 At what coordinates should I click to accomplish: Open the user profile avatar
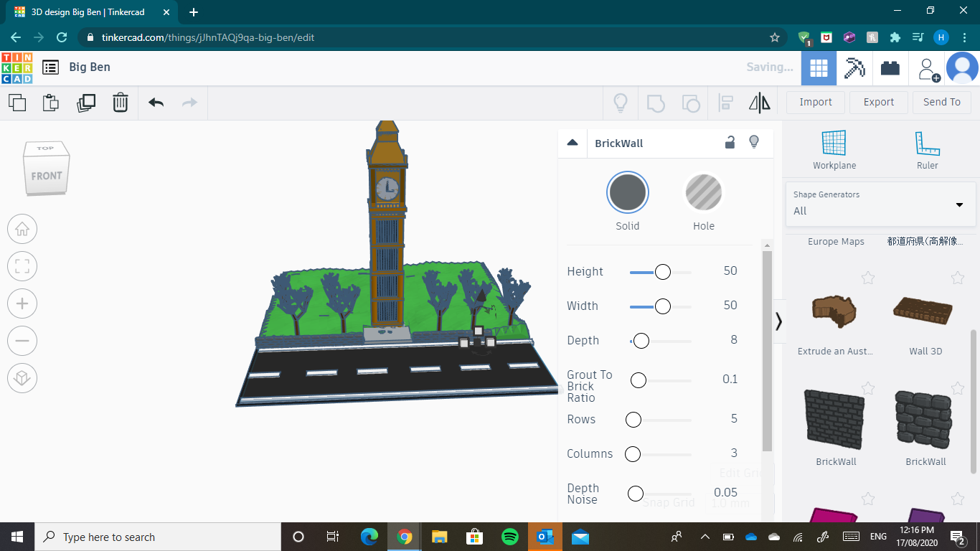click(962, 68)
